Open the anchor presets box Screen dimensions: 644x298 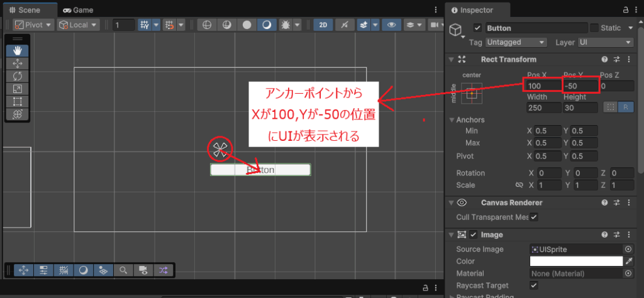pos(471,93)
